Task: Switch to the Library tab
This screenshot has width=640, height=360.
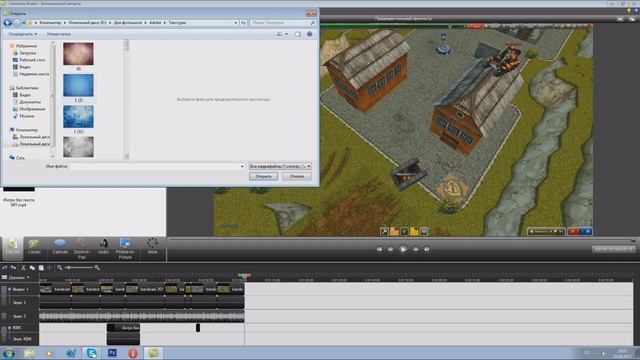Action: 34,247
